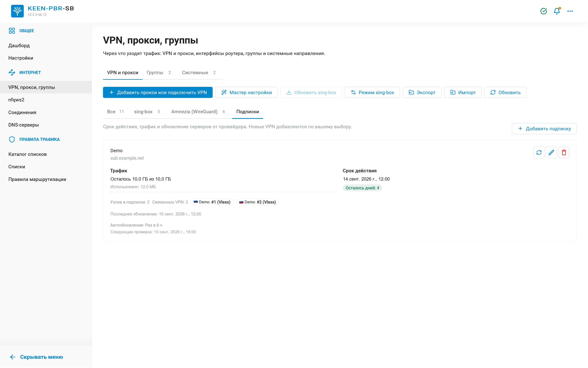Show the Amnezia (WireGuard) tab
This screenshot has width=588, height=368.
pos(198,112)
